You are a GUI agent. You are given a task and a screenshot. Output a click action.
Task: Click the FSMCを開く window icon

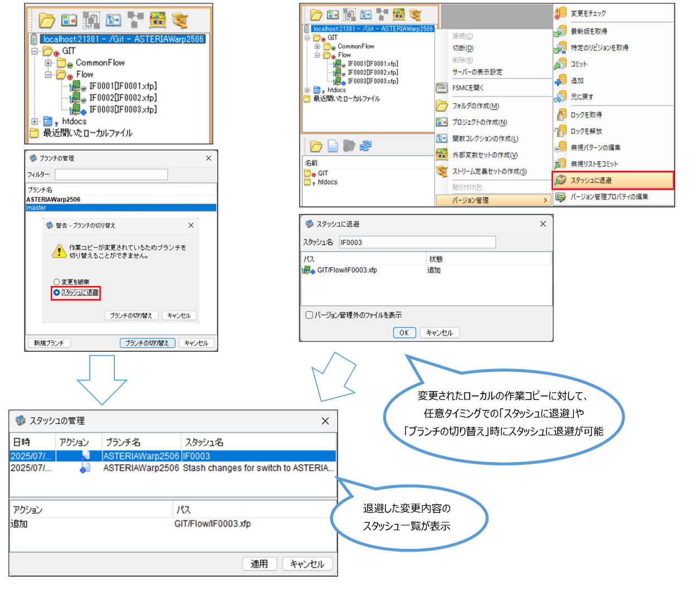[x=442, y=88]
